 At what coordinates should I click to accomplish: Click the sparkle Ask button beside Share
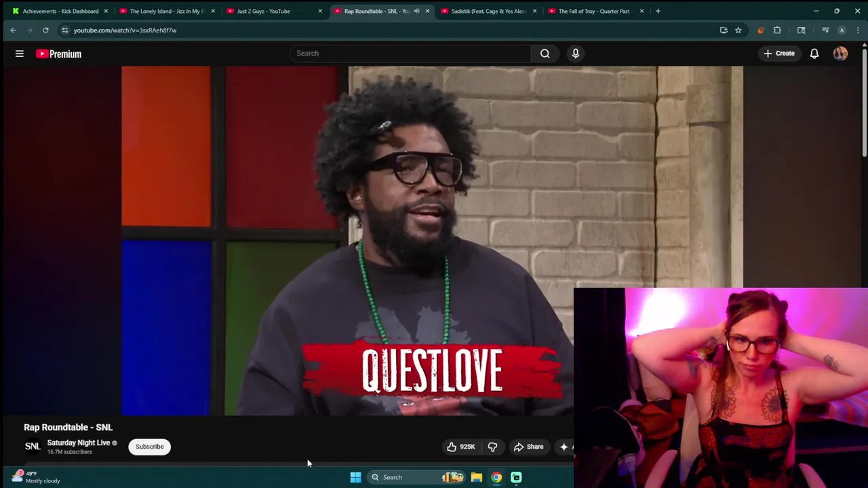click(x=564, y=447)
